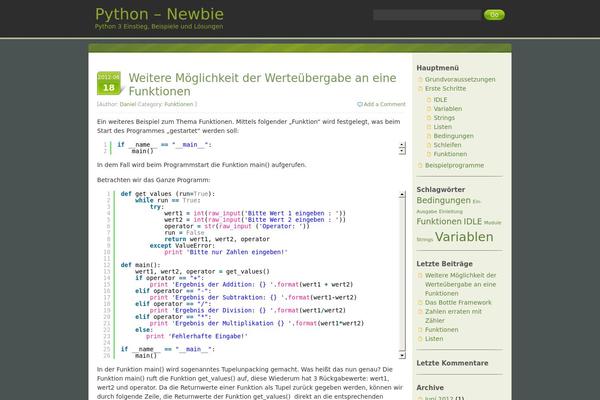Image resolution: width=600 pixels, height=400 pixels.
Task: Select the large Variablen tag
Action: (x=464, y=237)
